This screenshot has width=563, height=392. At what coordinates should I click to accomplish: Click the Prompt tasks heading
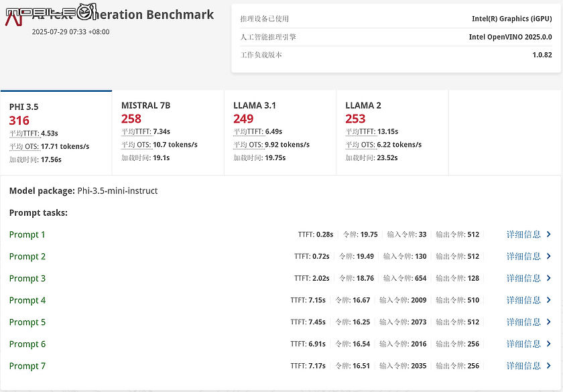pos(38,212)
